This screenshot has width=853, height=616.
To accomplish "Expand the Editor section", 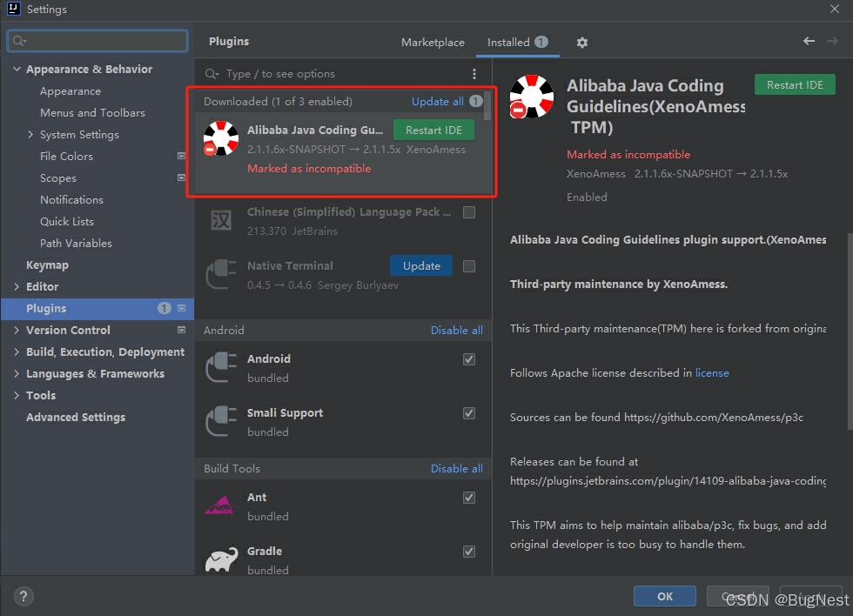I will pos(17,286).
